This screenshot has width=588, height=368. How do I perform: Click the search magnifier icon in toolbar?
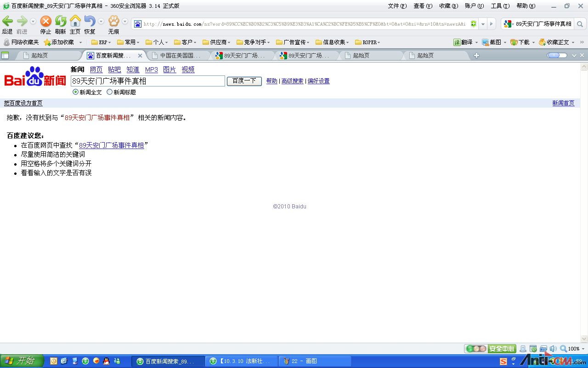coord(580,24)
